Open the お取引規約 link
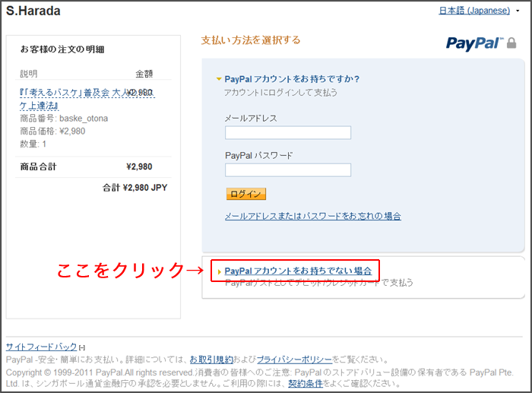Screen dimensions: 532x393 [211, 360]
